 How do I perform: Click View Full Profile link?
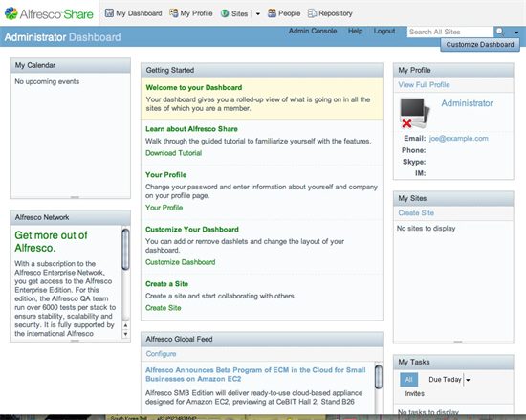coord(424,84)
